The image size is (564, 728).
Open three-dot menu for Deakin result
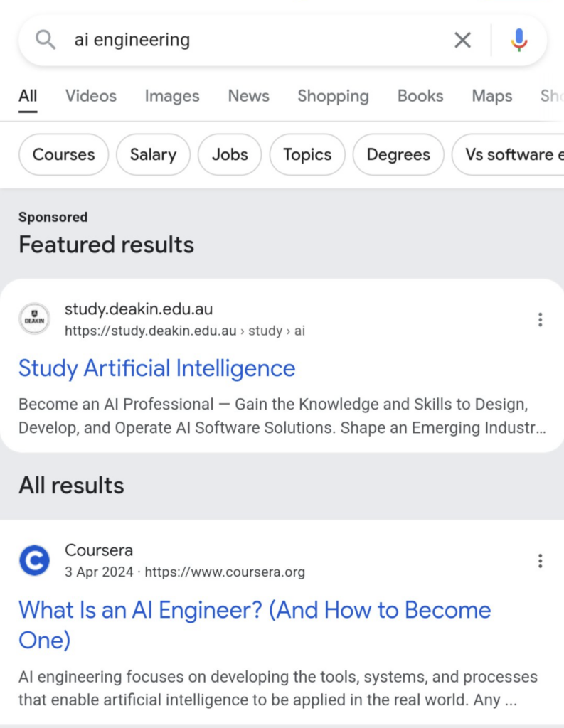coord(540,320)
